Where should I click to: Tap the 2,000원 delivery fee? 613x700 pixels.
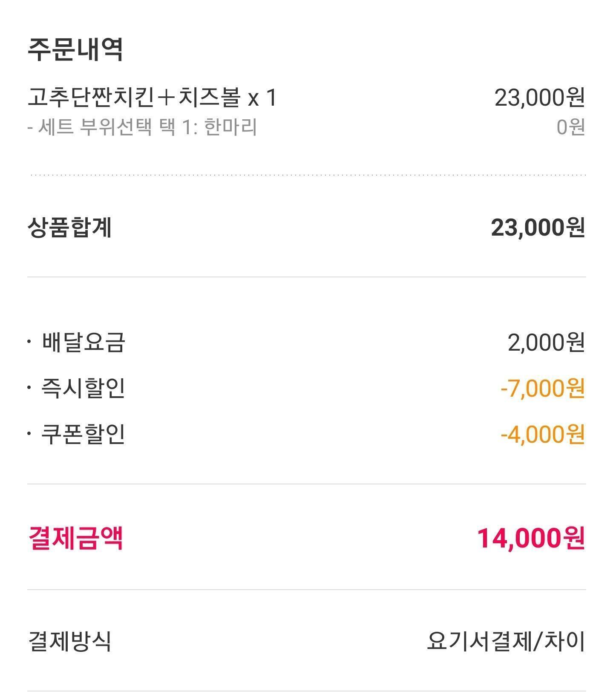point(546,343)
